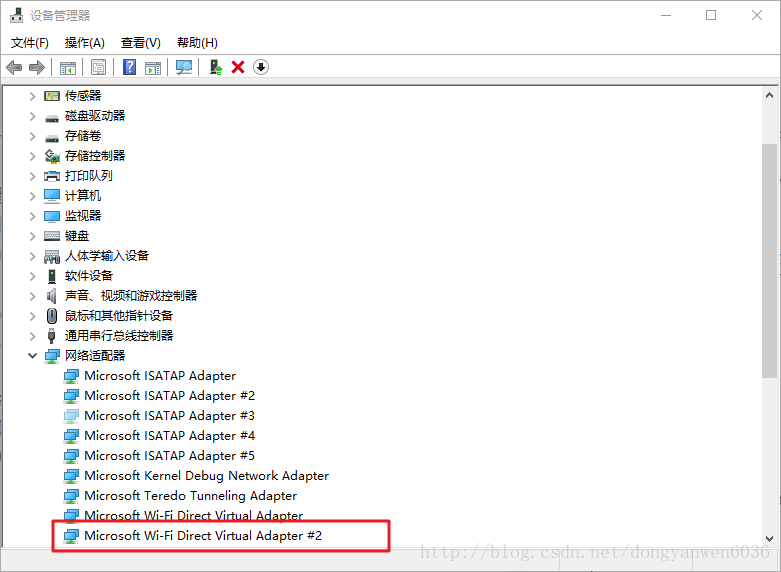Select the 声音、视频和游戏控制器 speaker icon
Image resolution: width=781 pixels, height=572 pixels.
pyautogui.click(x=51, y=296)
